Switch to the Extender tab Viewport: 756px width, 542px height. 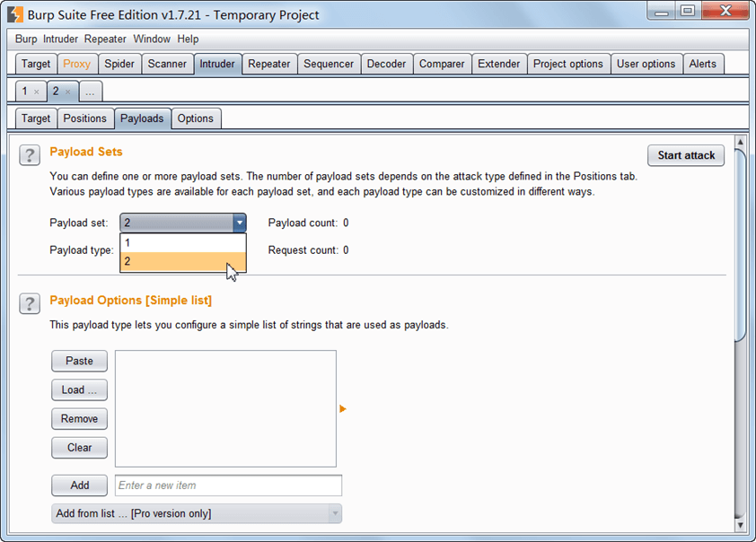coord(499,64)
